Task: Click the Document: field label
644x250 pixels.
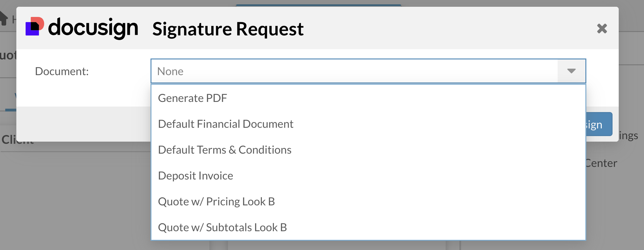Action: (62, 71)
